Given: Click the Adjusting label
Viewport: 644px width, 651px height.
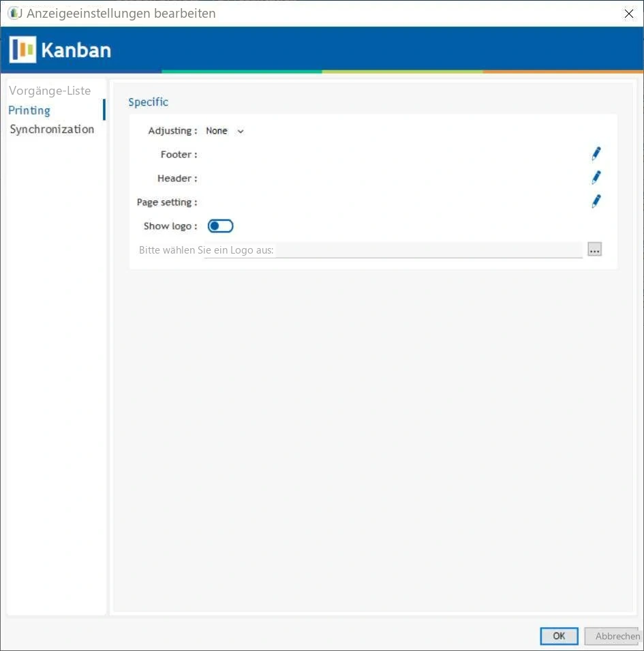Looking at the screenshot, I should click(172, 131).
